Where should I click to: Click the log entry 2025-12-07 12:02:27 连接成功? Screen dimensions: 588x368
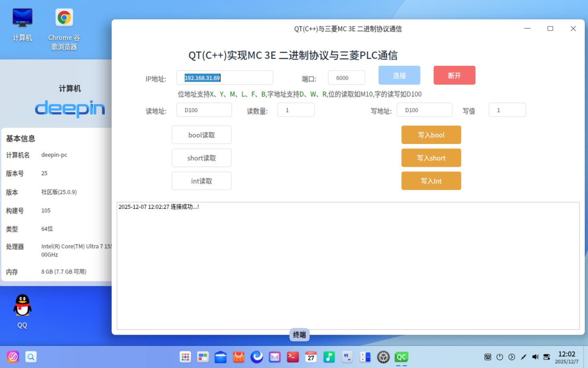pos(159,207)
